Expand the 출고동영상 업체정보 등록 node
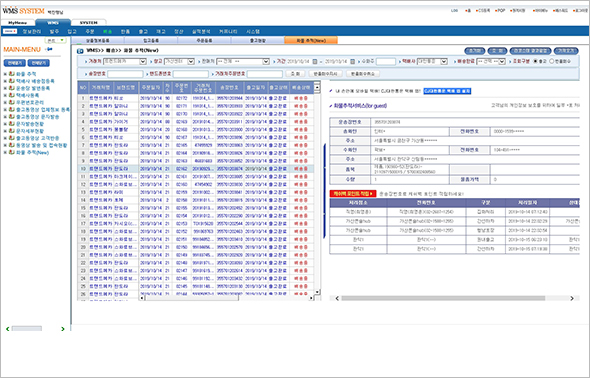This screenshot has height=378, width=590. [x=5, y=109]
